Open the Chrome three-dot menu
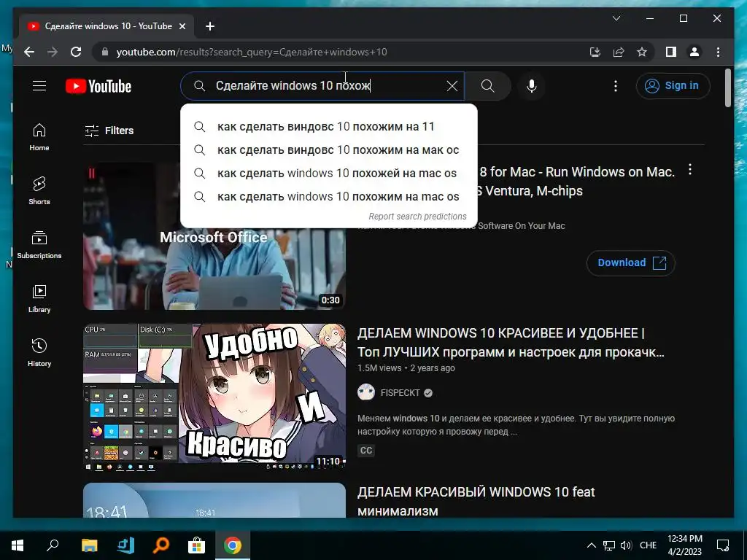The image size is (747, 560). [718, 52]
